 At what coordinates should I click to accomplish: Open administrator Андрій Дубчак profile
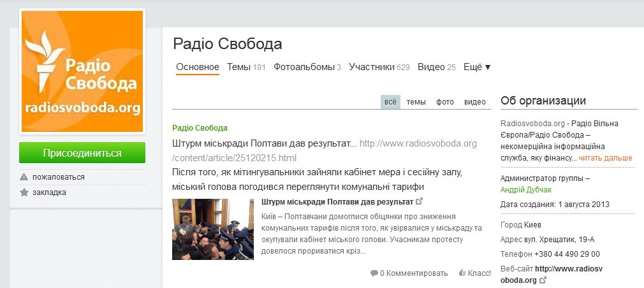(x=526, y=190)
